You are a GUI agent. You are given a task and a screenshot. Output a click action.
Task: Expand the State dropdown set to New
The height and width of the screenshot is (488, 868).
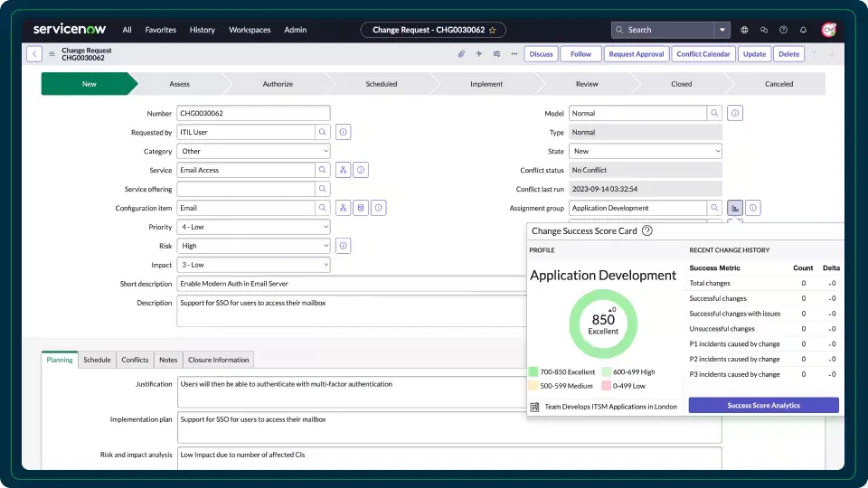pyautogui.click(x=645, y=151)
